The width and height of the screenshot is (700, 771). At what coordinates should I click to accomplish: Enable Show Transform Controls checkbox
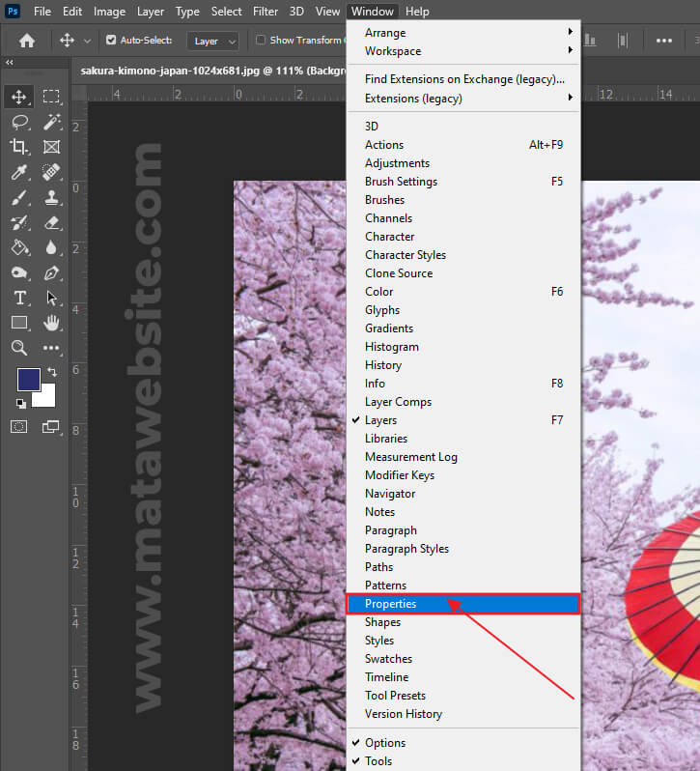261,41
